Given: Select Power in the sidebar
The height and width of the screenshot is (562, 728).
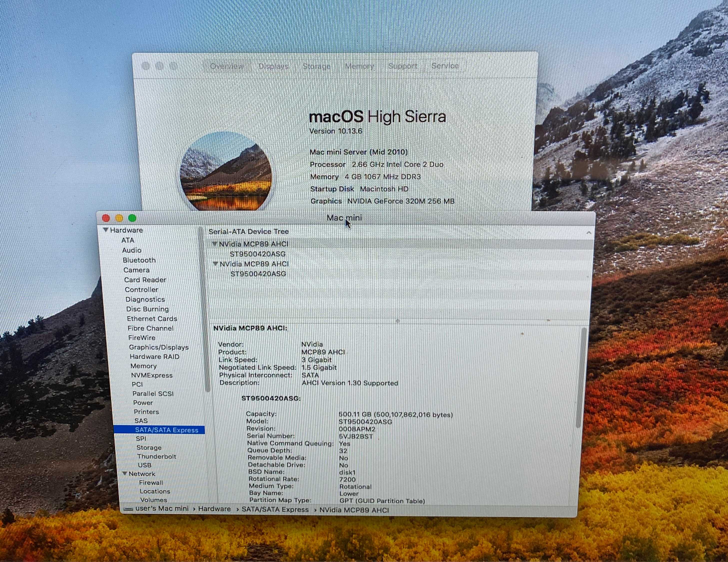Looking at the screenshot, I should coord(143,402).
